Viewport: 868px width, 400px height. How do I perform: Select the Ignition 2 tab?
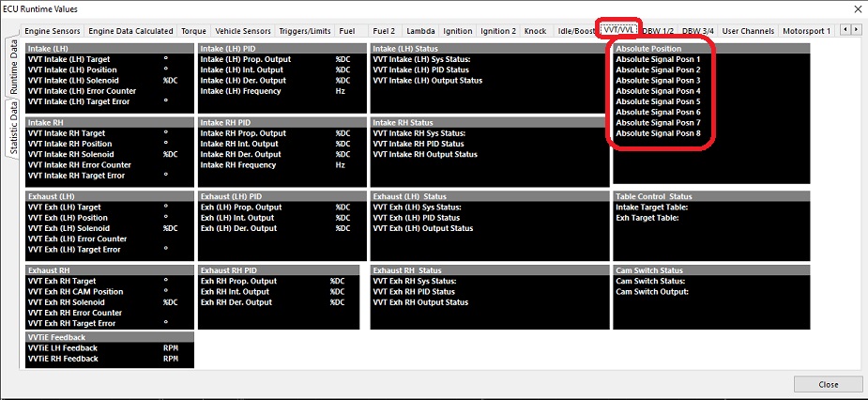[x=497, y=31]
